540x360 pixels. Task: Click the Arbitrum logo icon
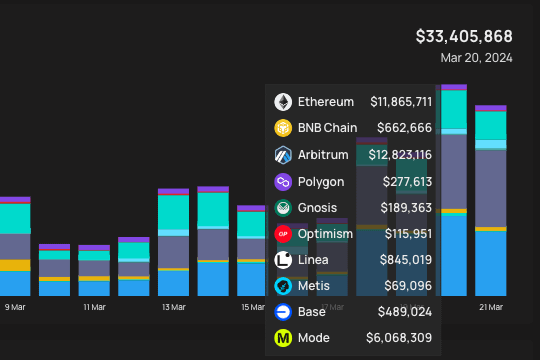[283, 155]
